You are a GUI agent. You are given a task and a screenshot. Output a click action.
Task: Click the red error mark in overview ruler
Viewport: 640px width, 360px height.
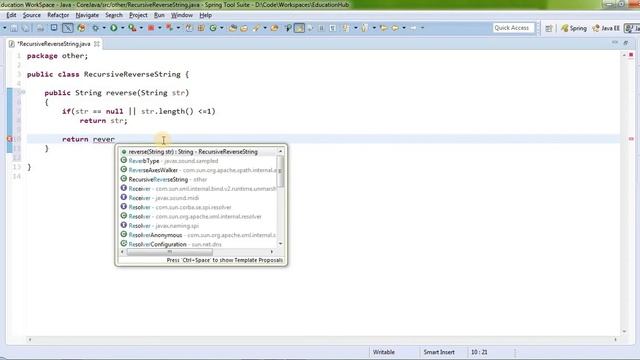click(631, 139)
